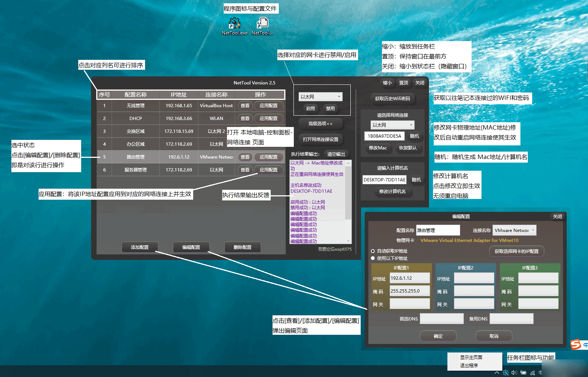Click the IP配置1 掩码 field 255.255.255.0
This screenshot has height=377, width=588.
click(410, 291)
